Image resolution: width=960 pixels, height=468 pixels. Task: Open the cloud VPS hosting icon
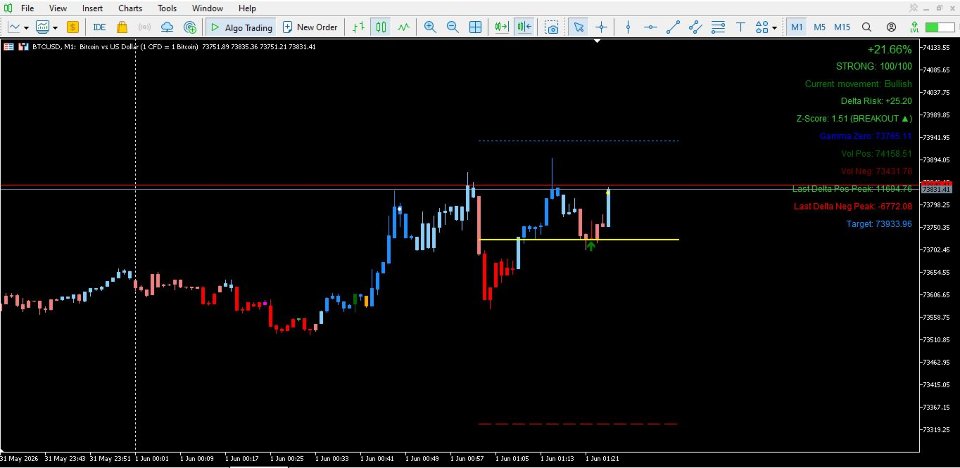pyautogui.click(x=167, y=27)
